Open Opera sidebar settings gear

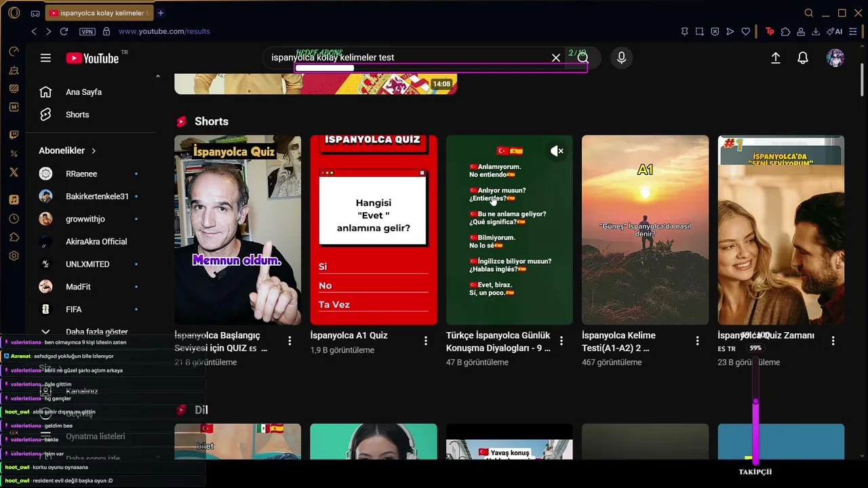14,256
